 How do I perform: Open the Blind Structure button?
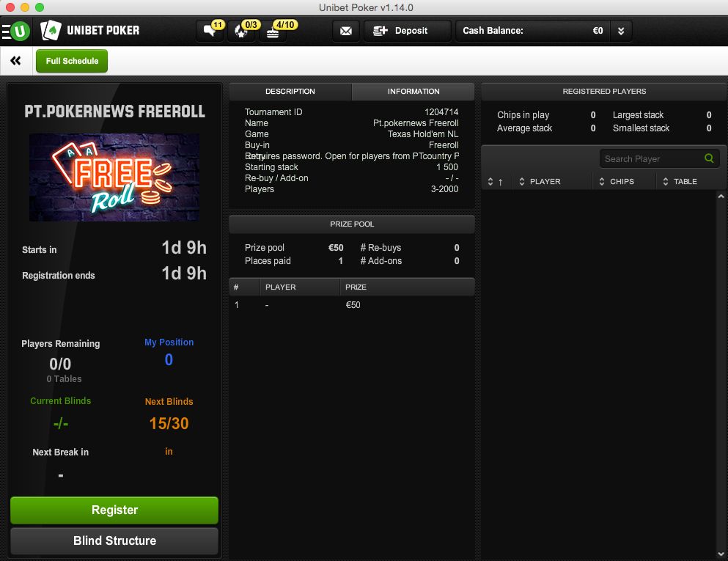click(114, 540)
